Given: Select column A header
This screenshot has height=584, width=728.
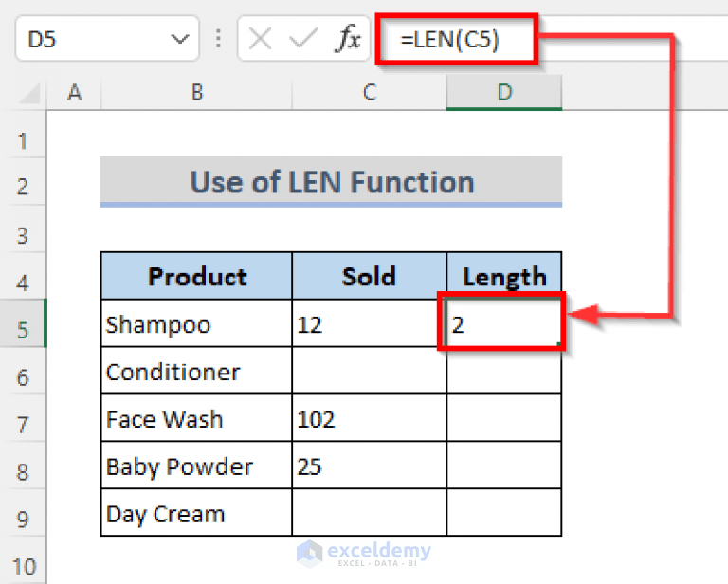Looking at the screenshot, I should (x=74, y=93).
